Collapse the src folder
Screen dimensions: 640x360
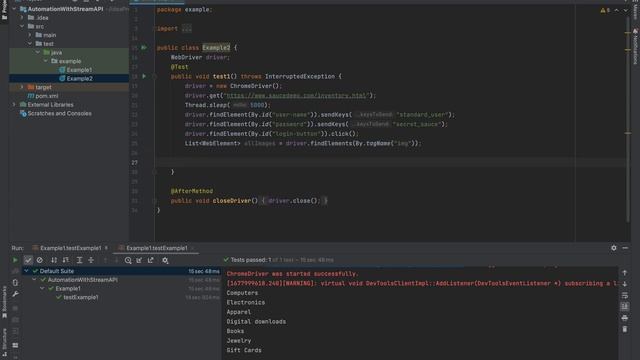[22, 26]
